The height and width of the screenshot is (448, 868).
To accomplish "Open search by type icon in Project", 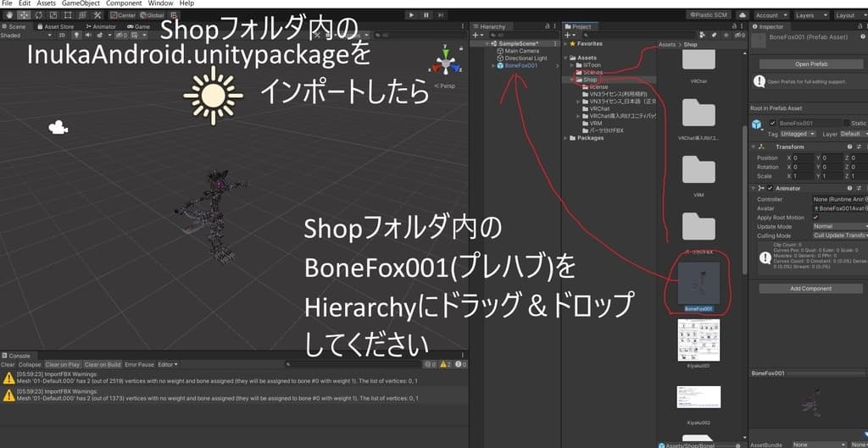I will (x=704, y=36).
